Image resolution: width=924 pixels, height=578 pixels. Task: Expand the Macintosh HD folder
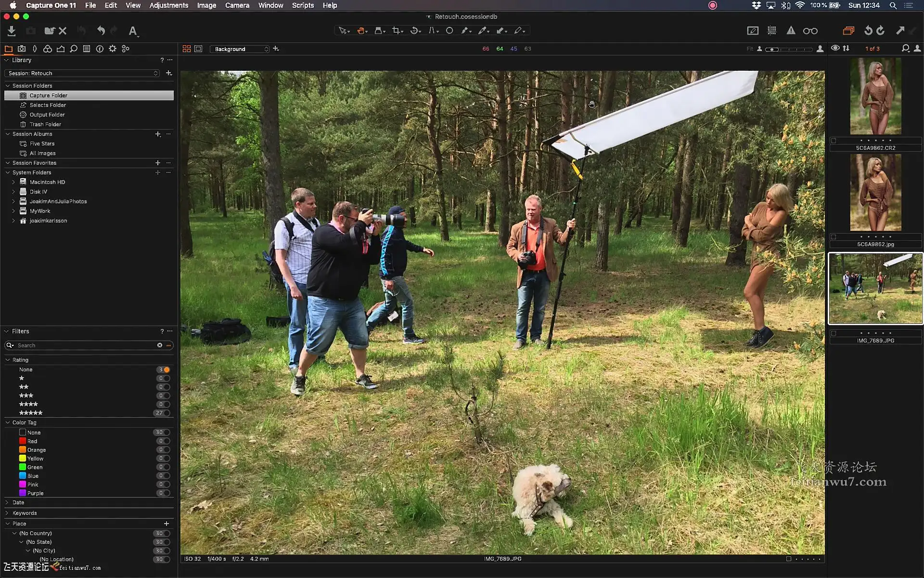point(13,182)
